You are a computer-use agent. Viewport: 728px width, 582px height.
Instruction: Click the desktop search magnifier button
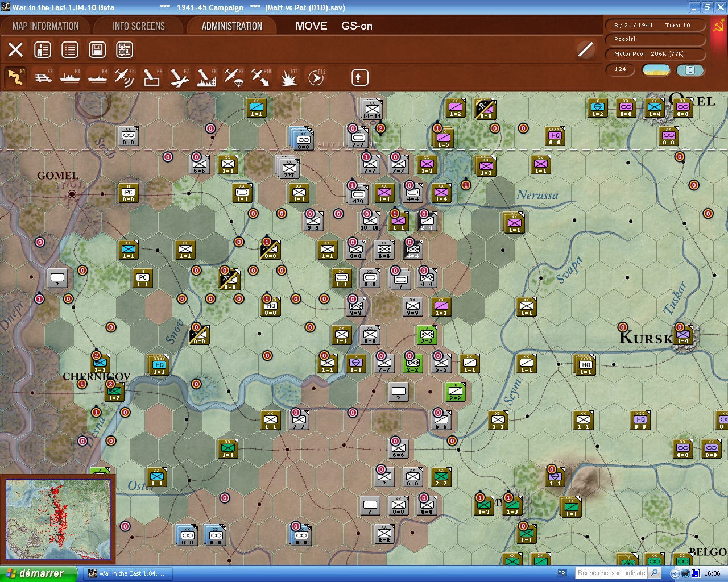coord(655,573)
